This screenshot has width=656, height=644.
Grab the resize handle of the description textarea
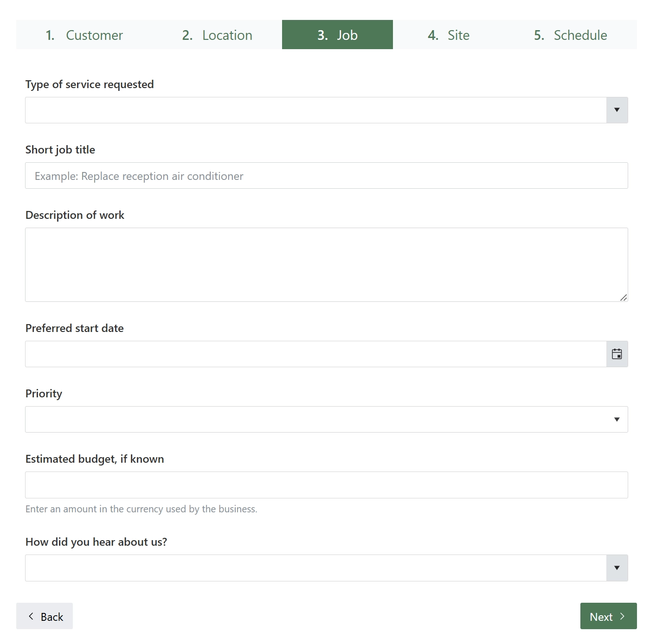click(624, 298)
